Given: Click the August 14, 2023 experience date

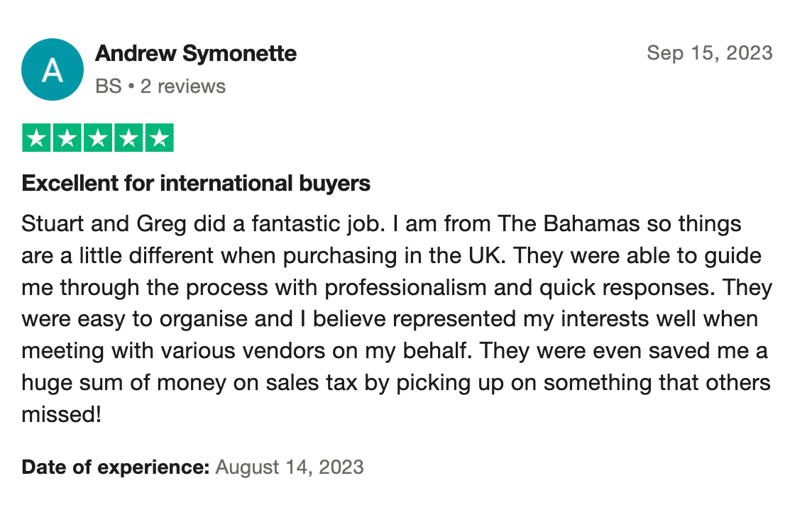Looking at the screenshot, I should 290,467.
